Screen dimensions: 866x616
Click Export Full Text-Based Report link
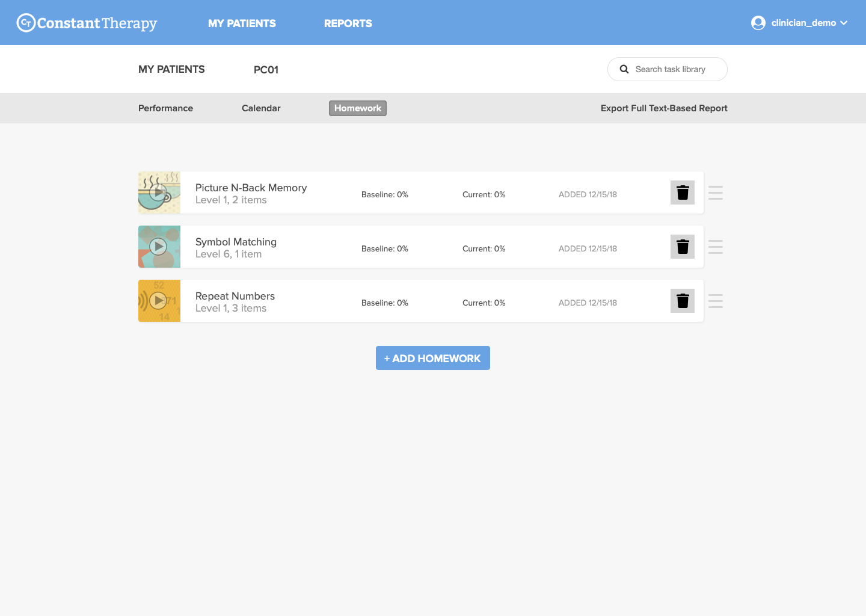(664, 108)
